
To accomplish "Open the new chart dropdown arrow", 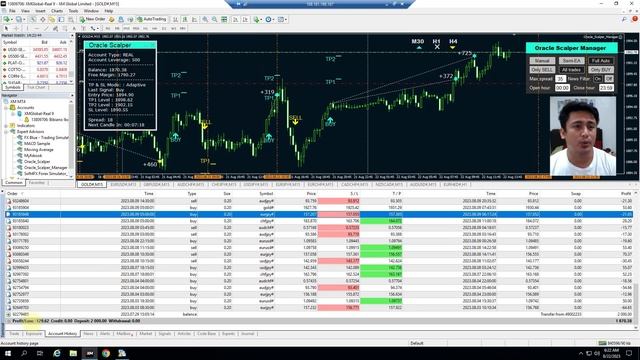I will [12, 19].
